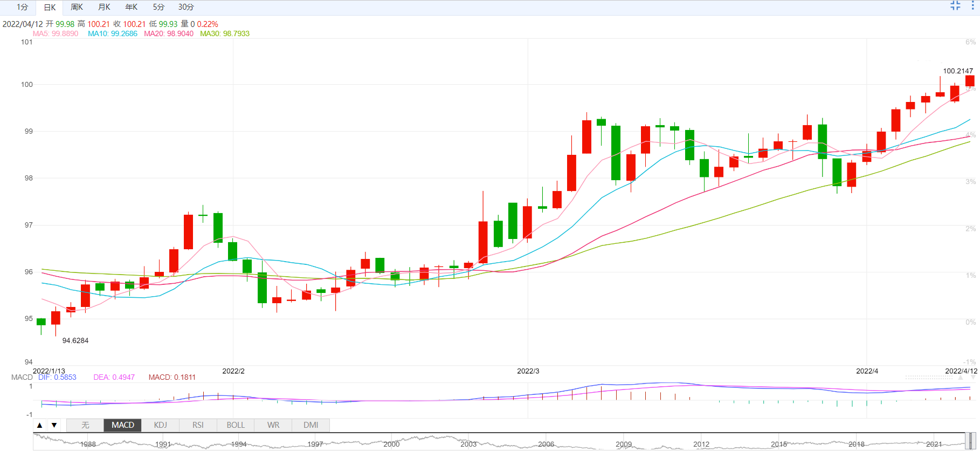Select the 30分 interval tab

pos(186,8)
